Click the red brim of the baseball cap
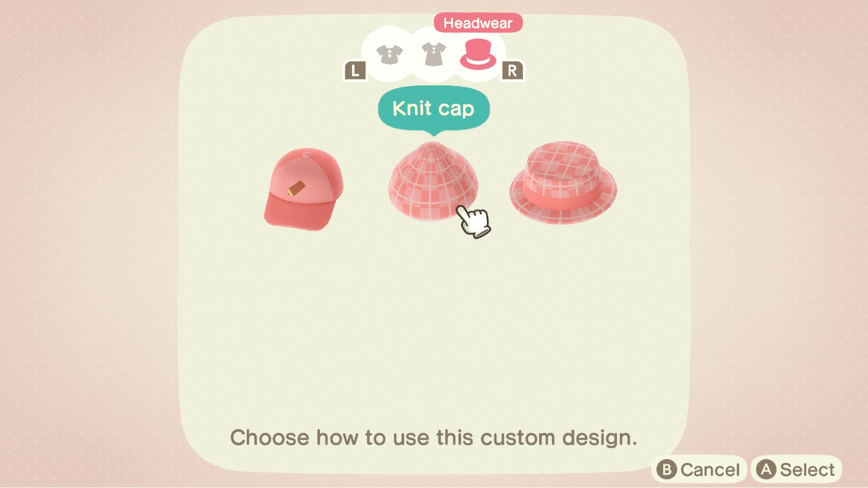868x488 pixels. [297, 211]
